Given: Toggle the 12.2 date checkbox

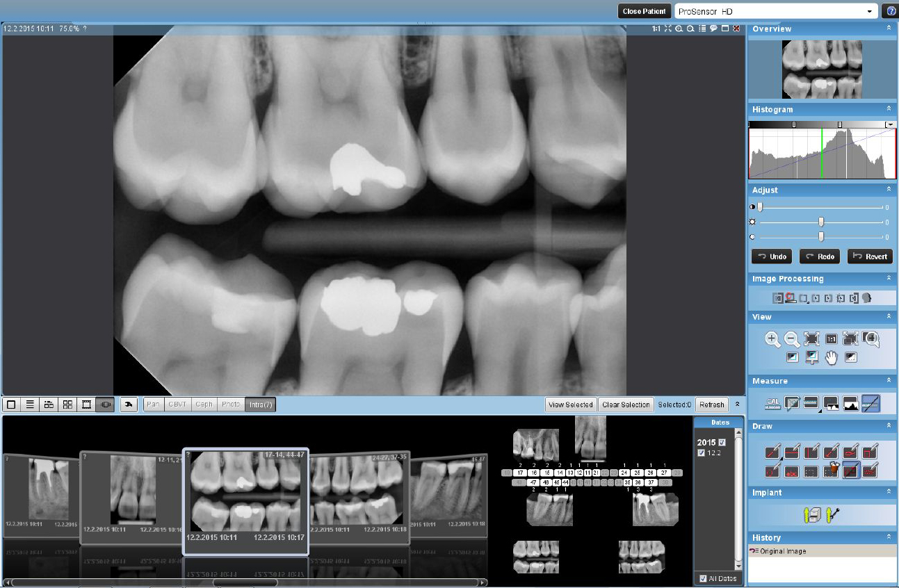Looking at the screenshot, I should 701,453.
